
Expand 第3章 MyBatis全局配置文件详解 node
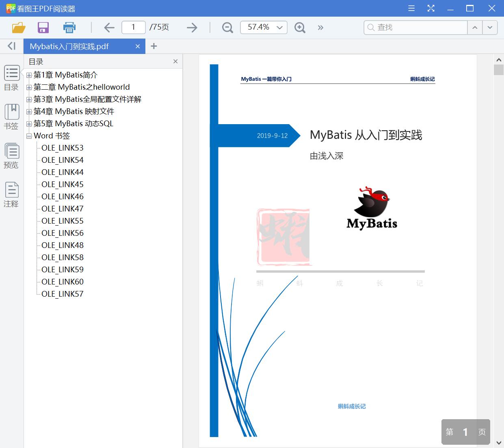click(29, 100)
